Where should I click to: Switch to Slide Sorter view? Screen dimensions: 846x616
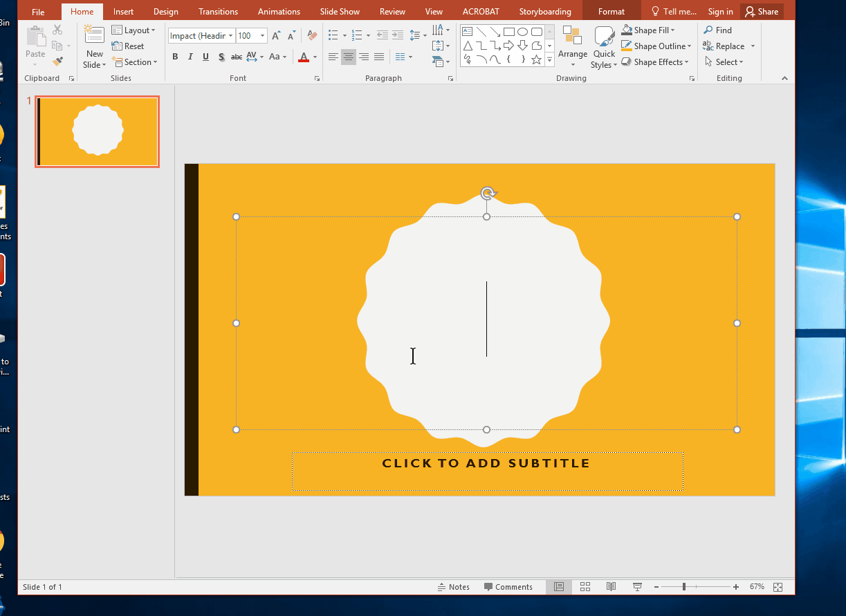pos(585,587)
